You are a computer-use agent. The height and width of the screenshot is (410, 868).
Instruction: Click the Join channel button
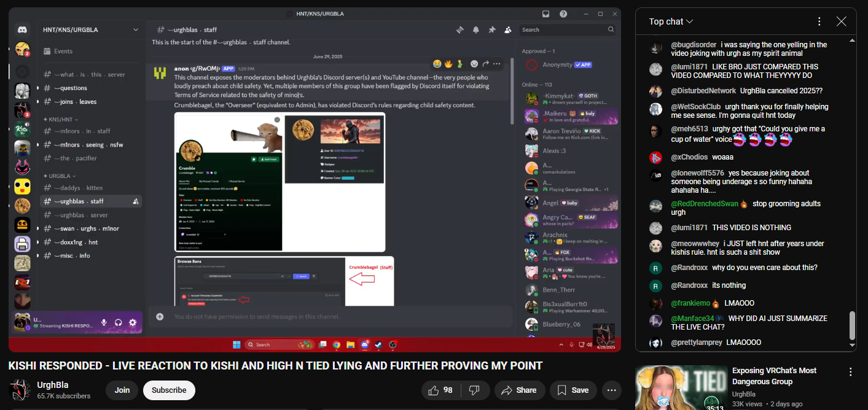coord(122,390)
